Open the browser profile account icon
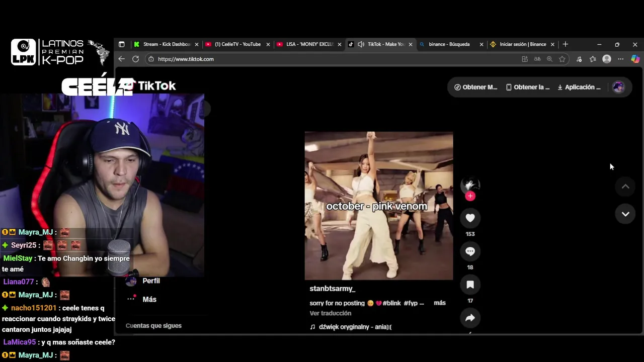This screenshot has height=362, width=644. [607, 59]
